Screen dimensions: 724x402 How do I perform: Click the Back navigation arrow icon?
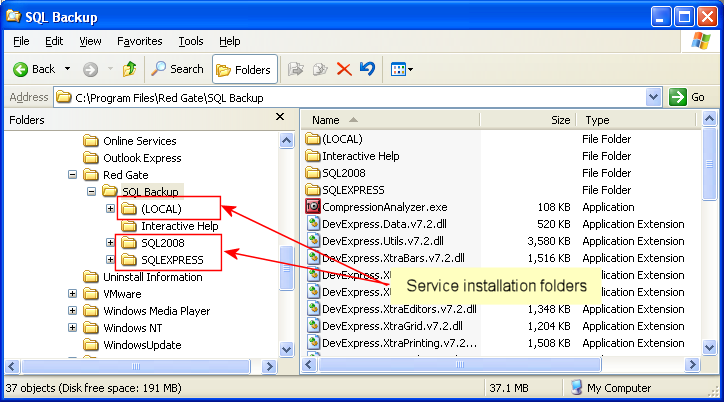pyautogui.click(x=21, y=69)
